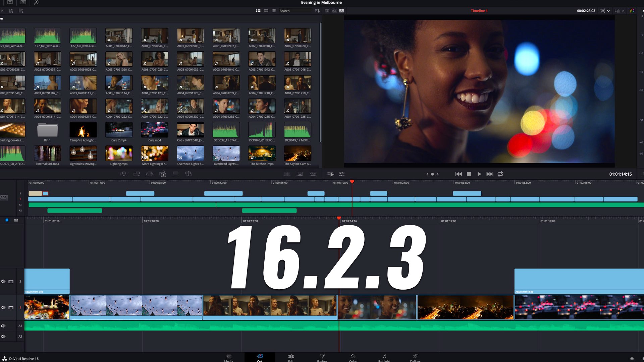This screenshot has height=362, width=644.
Task: Click the go-to-start button in viewer
Action: coord(458,174)
